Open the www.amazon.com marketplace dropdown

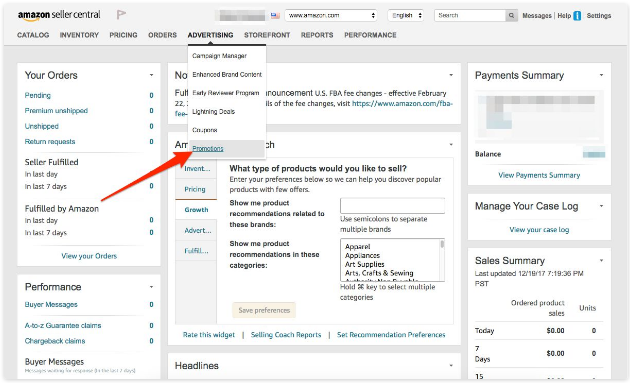coord(331,15)
